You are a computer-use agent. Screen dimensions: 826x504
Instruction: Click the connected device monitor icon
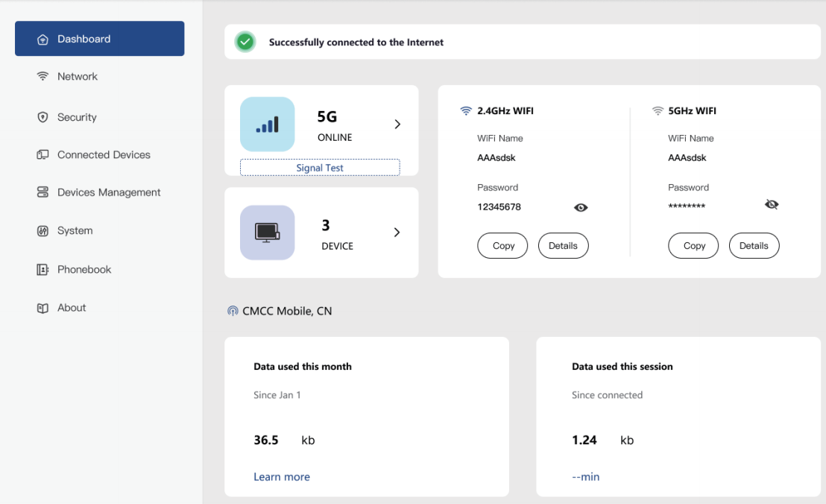click(267, 233)
